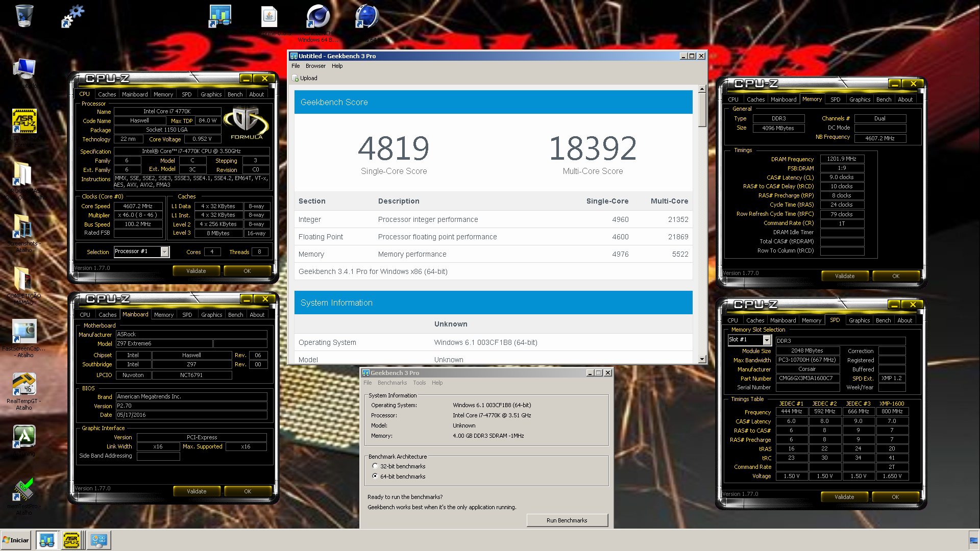Click the XMP-1600 voltage 1.650 V cell
This screenshot has width=980, height=551.
point(892,476)
